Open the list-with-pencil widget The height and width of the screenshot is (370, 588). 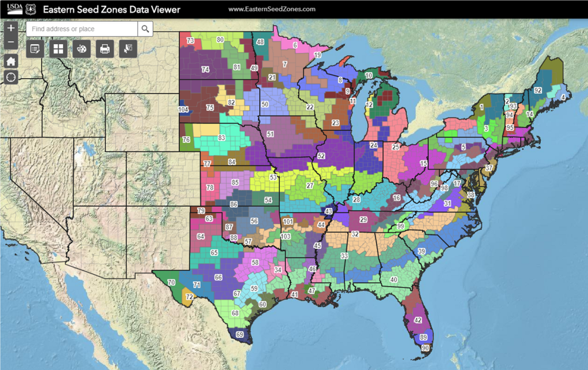pyautogui.click(x=35, y=49)
